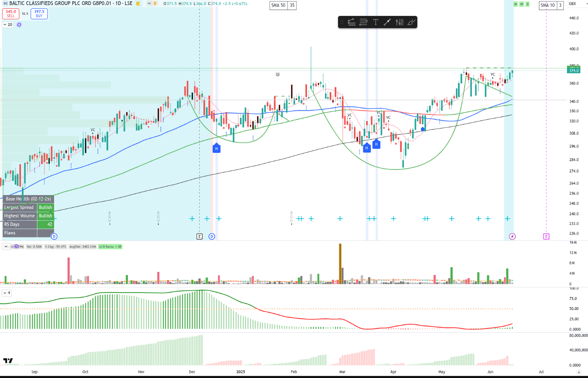Select the brush check tool in toolbar
Viewport: 588px width, 378px height.
pyautogui.click(x=411, y=22)
